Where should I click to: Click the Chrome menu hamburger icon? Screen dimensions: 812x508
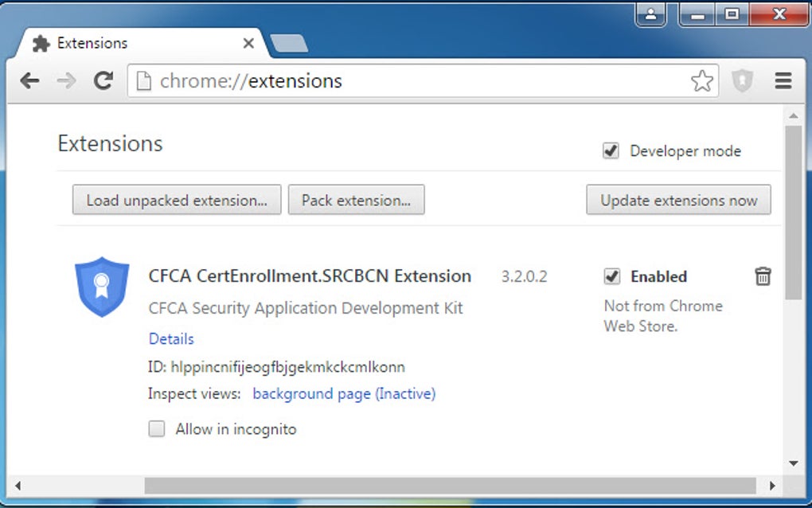pyautogui.click(x=783, y=80)
